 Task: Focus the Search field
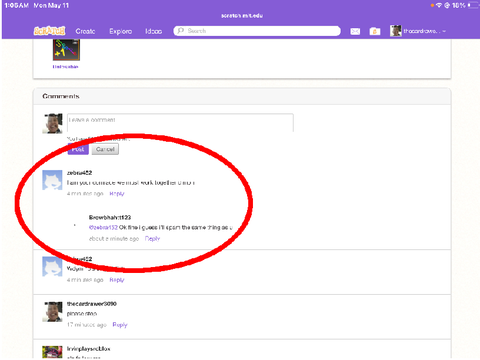click(257, 31)
